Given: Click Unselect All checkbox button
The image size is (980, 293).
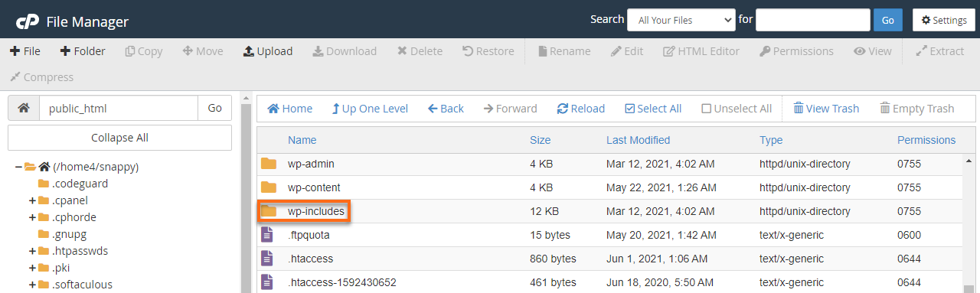Looking at the screenshot, I should [737, 109].
